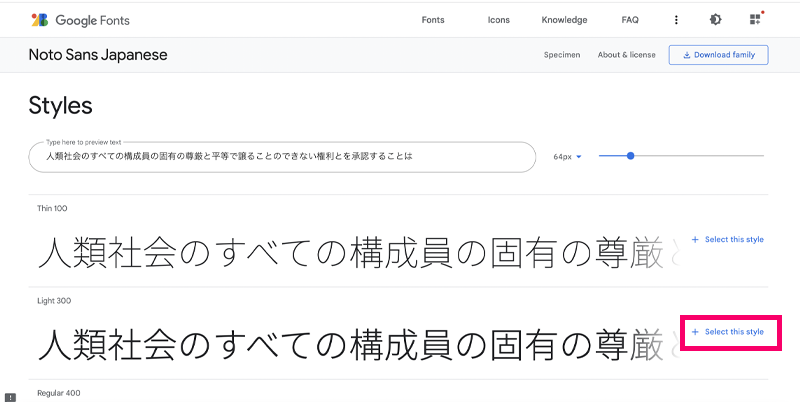Go to the Fonts navigation item
The width and height of the screenshot is (800, 402).
click(433, 20)
